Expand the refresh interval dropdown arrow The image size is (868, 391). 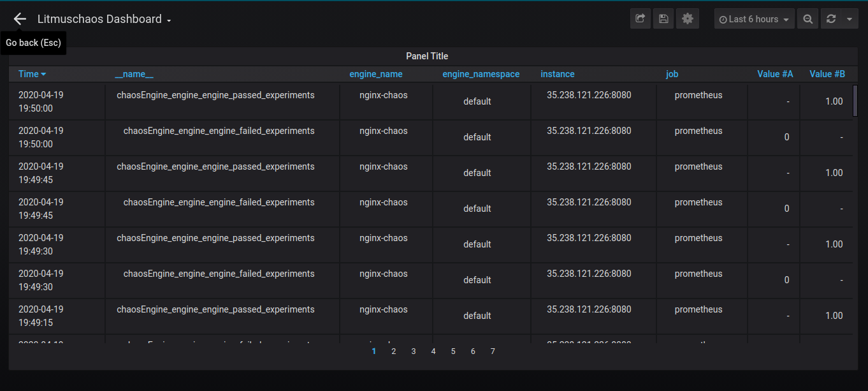tap(850, 19)
